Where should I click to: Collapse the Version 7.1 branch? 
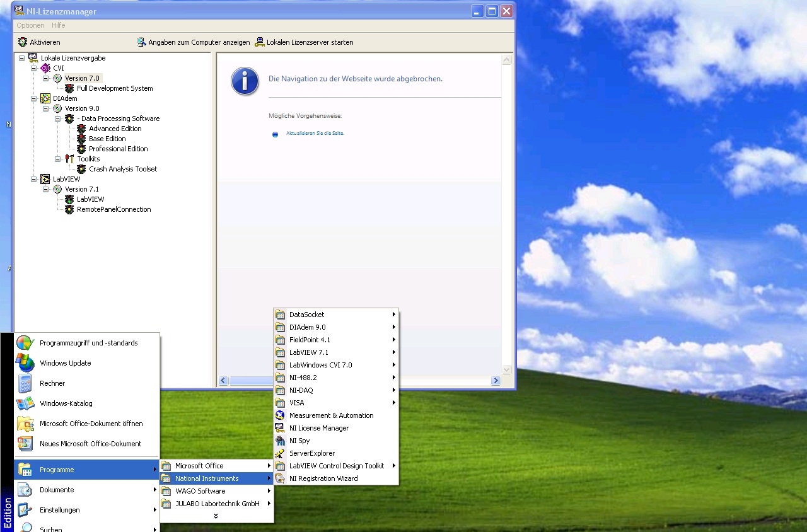click(x=46, y=189)
